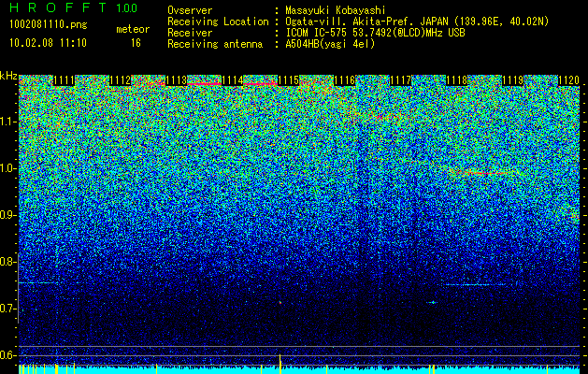This screenshot has height=374, width=588.
Task: Click the meteor count value 16
Action: (136, 43)
